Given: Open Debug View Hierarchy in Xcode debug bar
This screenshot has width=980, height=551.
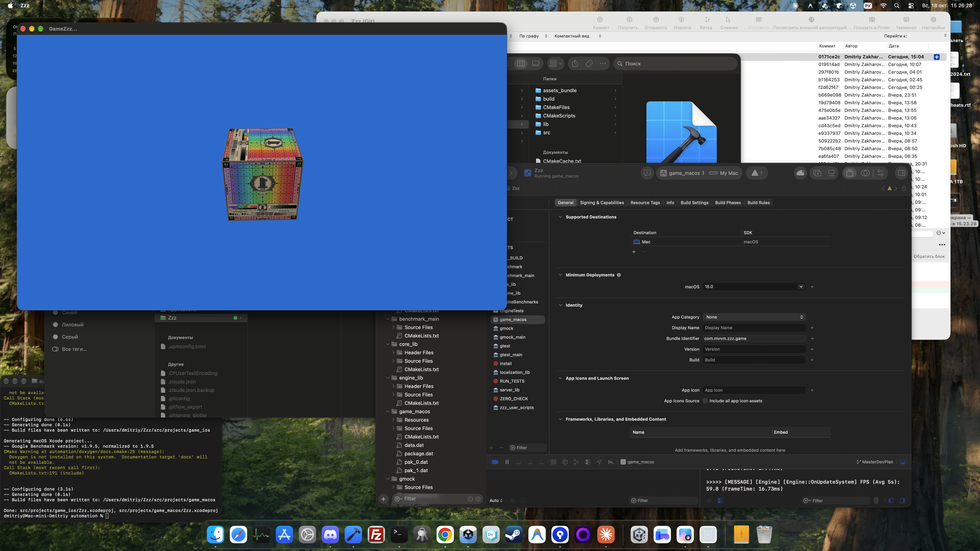Looking at the screenshot, I should (x=565, y=462).
